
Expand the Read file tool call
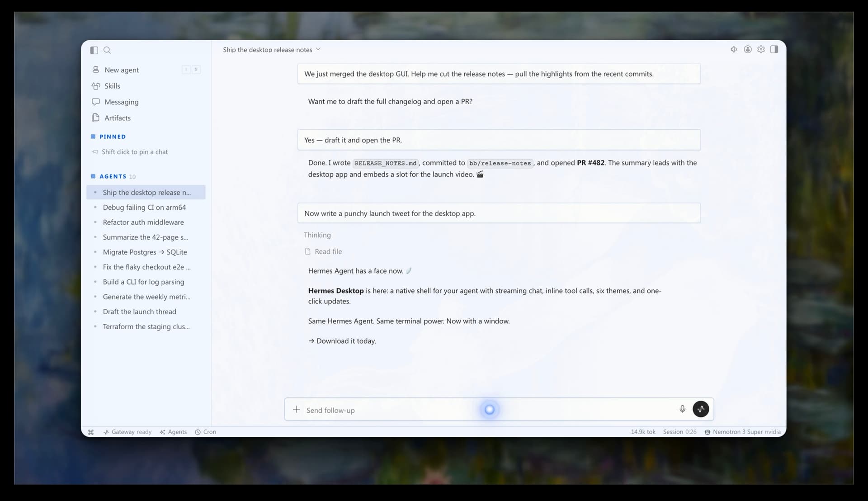tap(323, 251)
